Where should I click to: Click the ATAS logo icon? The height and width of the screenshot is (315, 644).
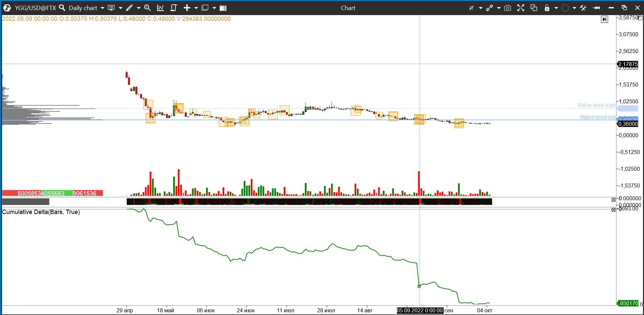point(7,8)
